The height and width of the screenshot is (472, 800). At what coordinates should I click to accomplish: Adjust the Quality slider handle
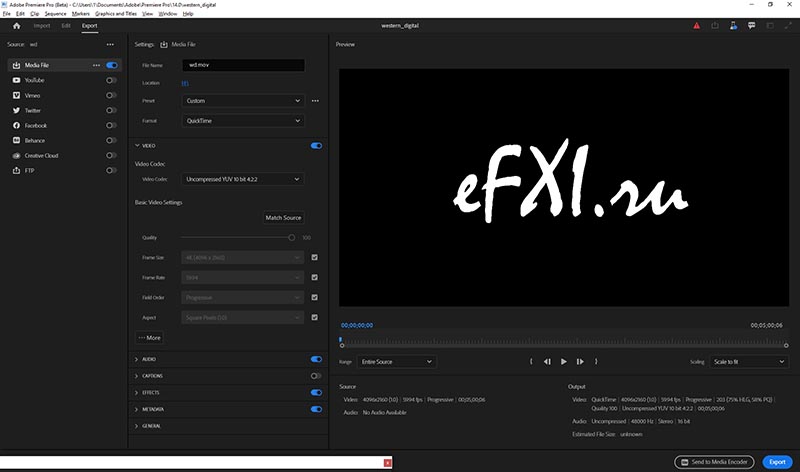coord(291,238)
